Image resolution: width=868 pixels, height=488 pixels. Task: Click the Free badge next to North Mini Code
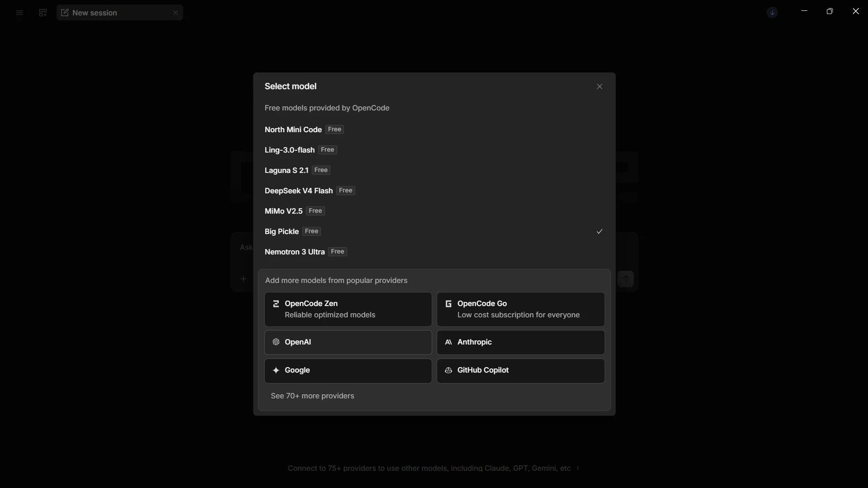334,129
